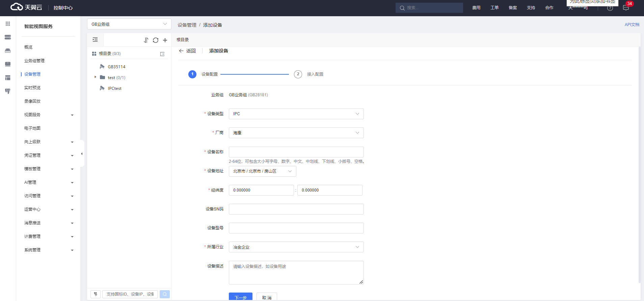Click the sort icon above directory tree
The width and height of the screenshot is (644, 301).
(146, 40)
